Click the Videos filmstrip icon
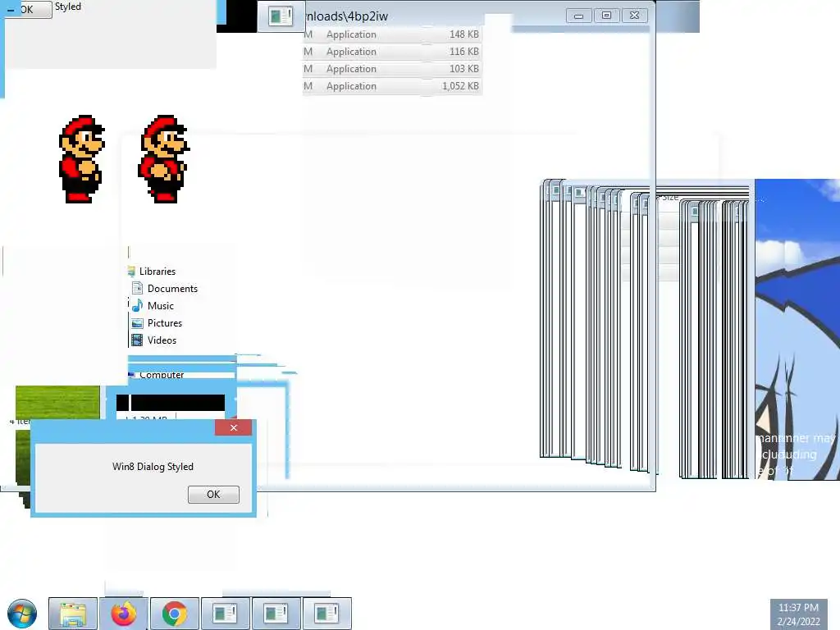 (x=137, y=340)
